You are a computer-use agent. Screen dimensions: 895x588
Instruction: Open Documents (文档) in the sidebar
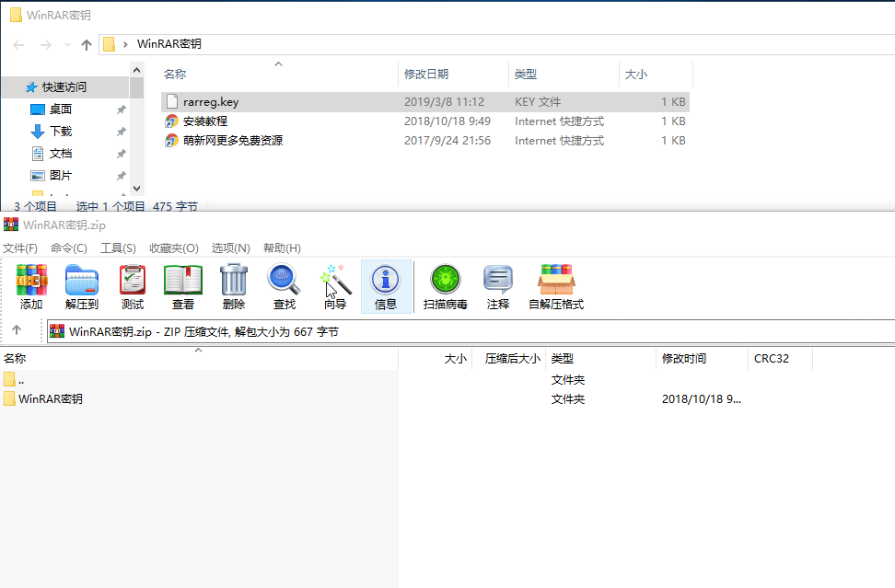point(61,154)
